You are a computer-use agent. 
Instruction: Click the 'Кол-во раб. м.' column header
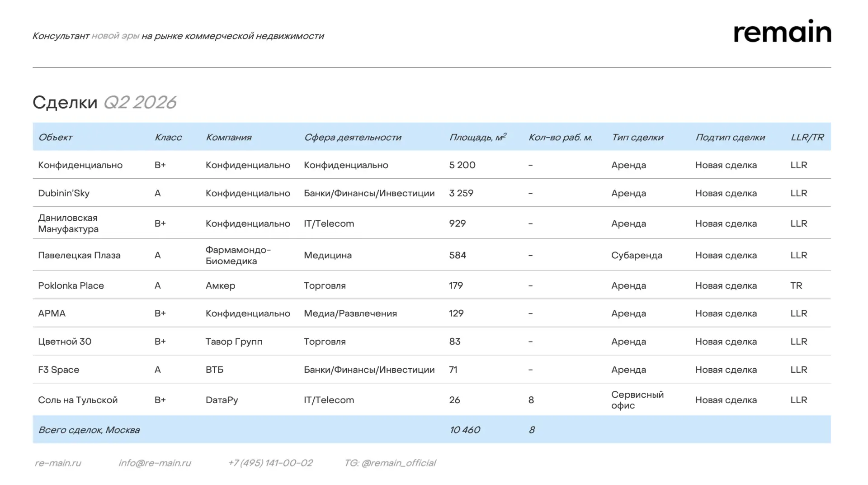click(561, 137)
